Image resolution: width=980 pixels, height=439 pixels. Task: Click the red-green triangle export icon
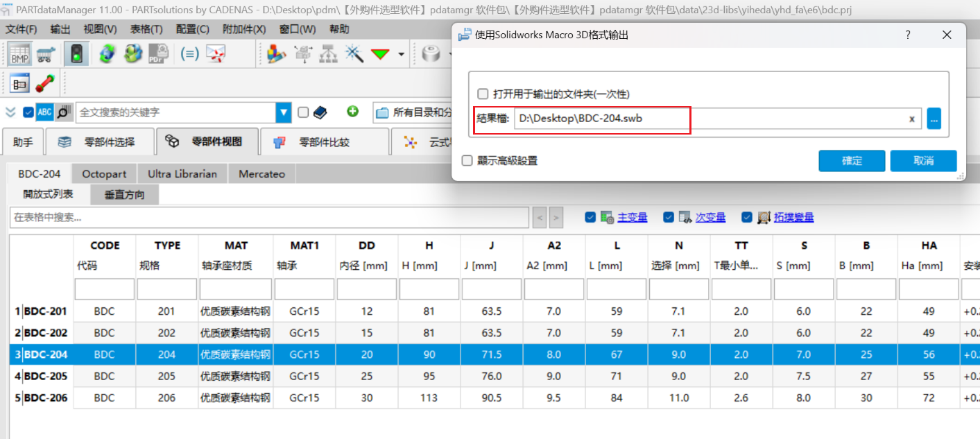point(380,54)
